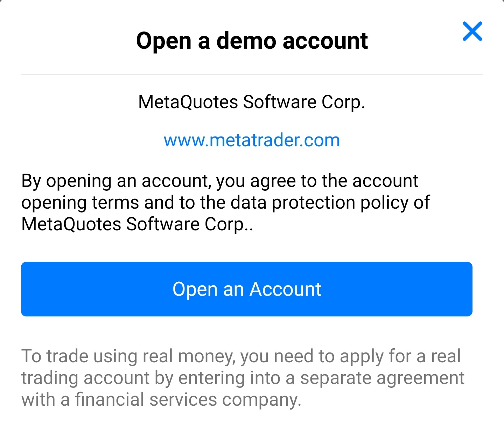Image resolution: width=504 pixels, height=426 pixels.
Task: Close the demo account dialog
Action: pyautogui.click(x=472, y=31)
